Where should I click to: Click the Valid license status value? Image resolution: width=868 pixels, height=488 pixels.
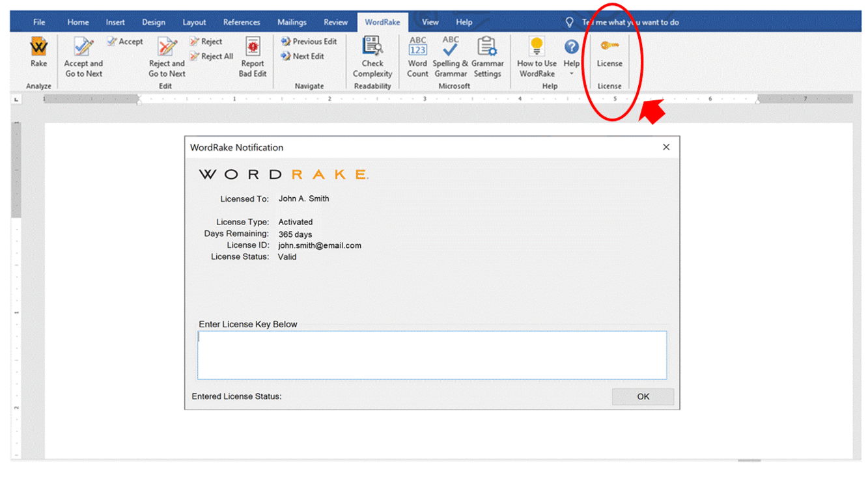[x=287, y=257]
